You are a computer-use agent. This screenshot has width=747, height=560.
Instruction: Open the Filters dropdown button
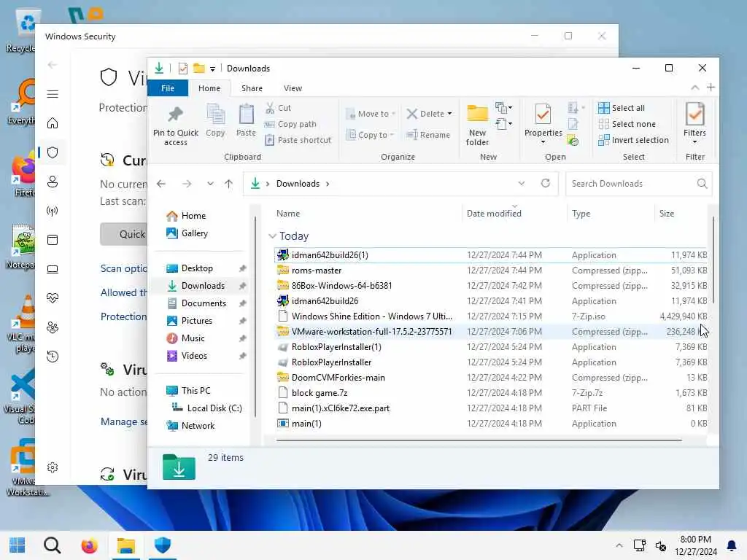[694, 124]
